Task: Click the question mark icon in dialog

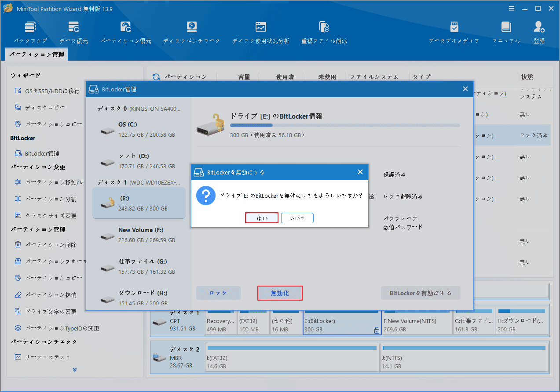Action: [205, 196]
